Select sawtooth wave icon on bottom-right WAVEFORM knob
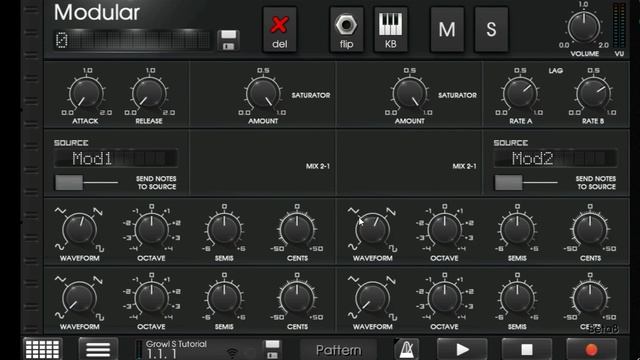 (391, 280)
